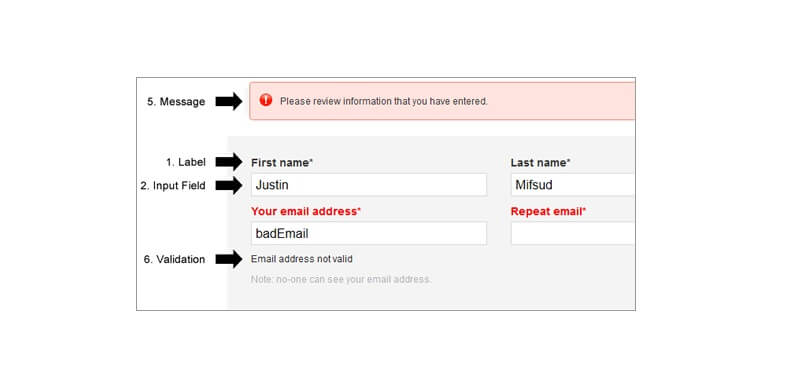The image size is (785, 391).
Task: Click the arrow beside 2. Input Field
Action: point(229,186)
